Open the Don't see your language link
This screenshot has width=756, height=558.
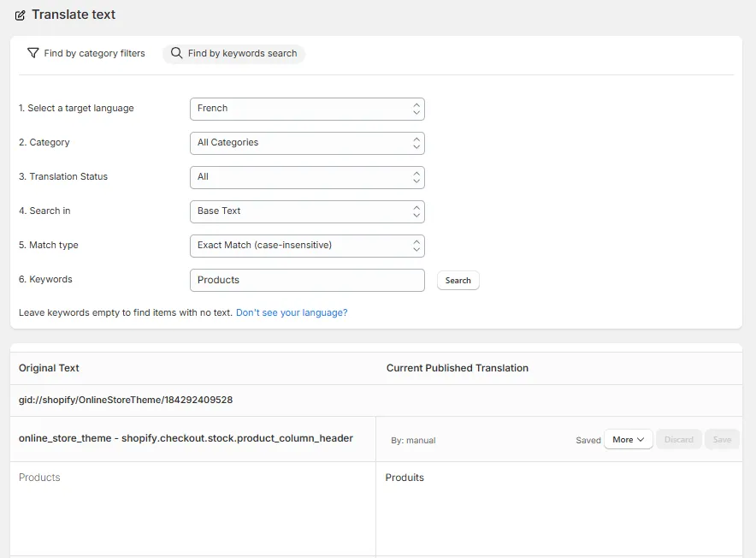click(x=292, y=312)
